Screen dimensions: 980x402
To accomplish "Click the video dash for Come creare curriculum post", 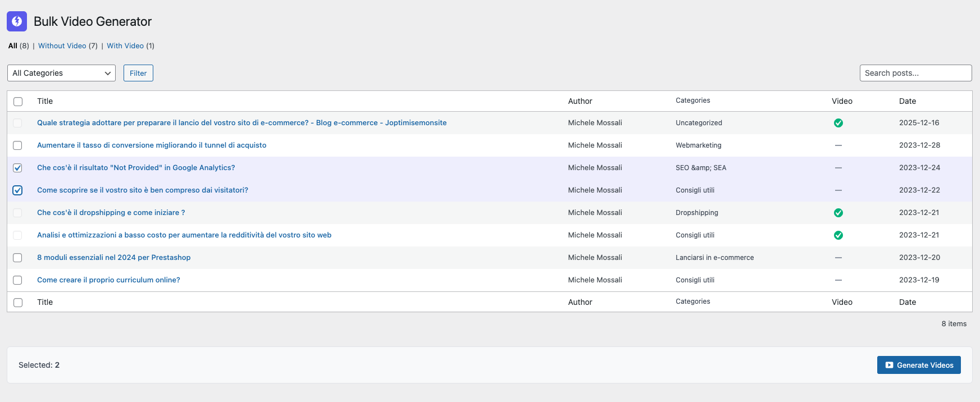I will click(838, 280).
